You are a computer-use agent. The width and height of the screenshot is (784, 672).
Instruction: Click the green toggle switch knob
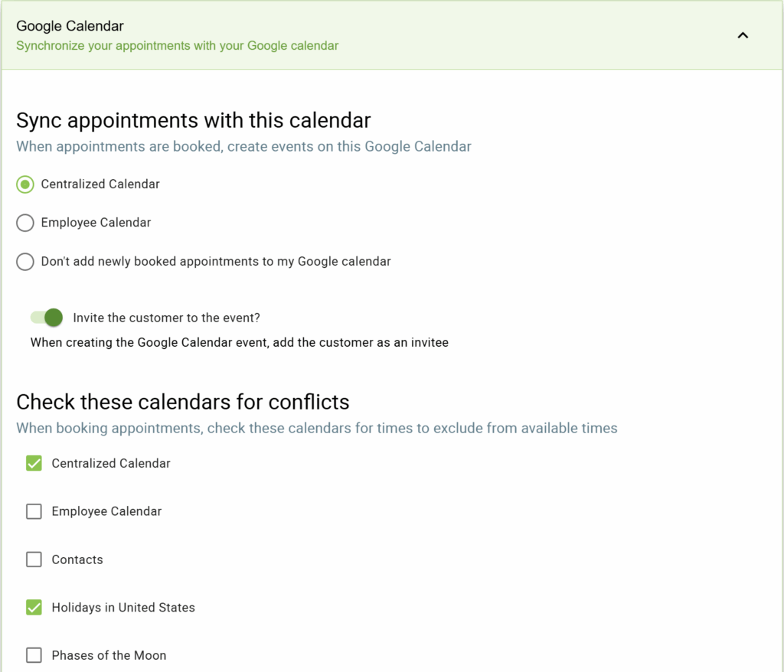click(53, 317)
